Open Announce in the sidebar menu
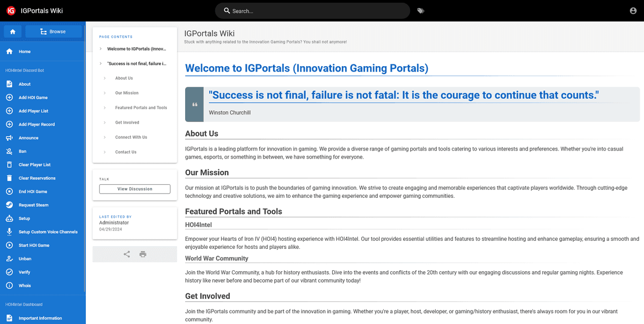This screenshot has width=644, height=324. coord(42,138)
